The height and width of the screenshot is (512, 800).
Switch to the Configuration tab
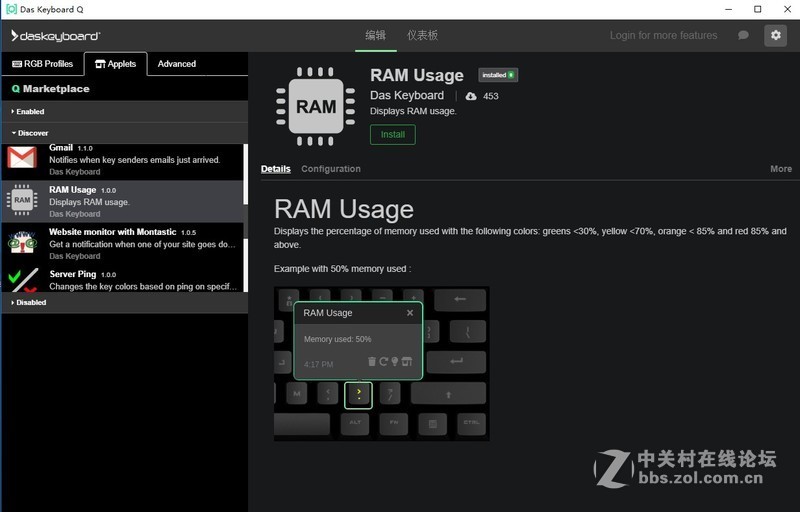click(x=331, y=169)
